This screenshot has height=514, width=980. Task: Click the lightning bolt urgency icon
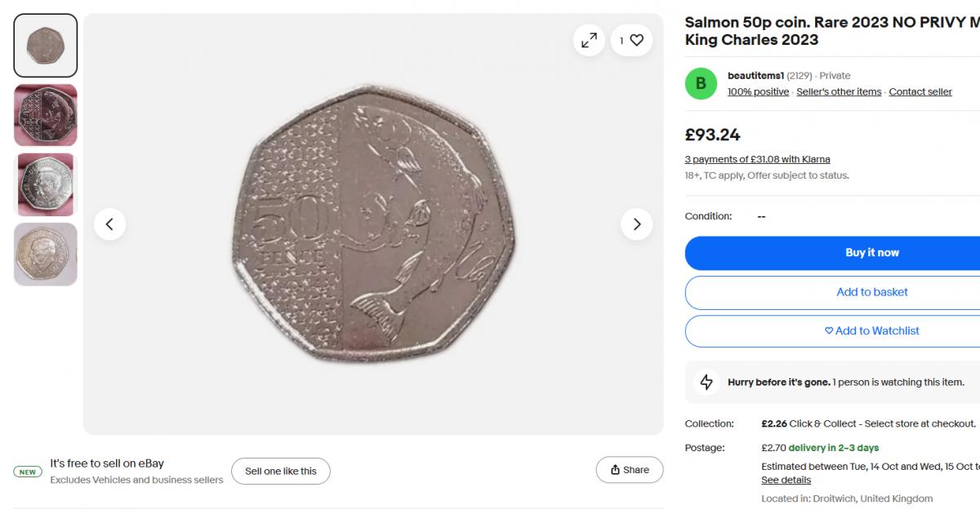click(x=707, y=382)
